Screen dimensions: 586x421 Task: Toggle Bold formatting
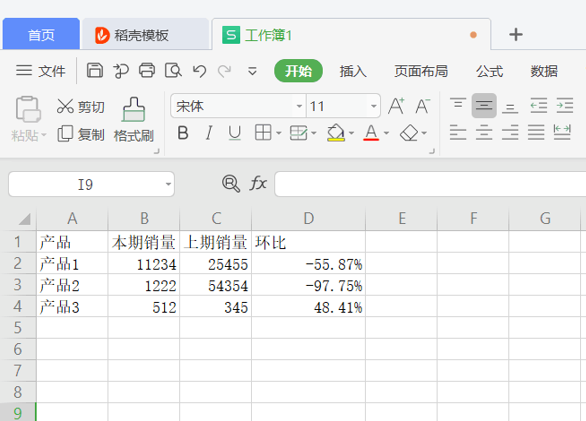pos(183,133)
